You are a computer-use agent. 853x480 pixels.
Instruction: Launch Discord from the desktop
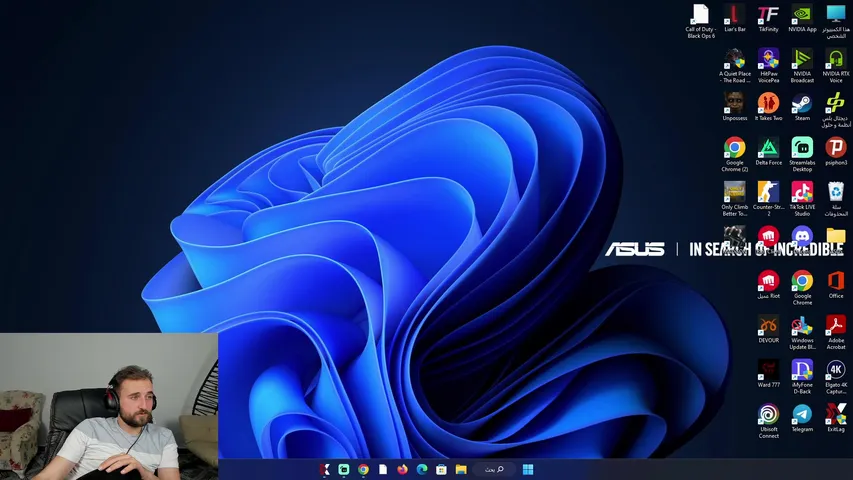pyautogui.click(x=802, y=236)
